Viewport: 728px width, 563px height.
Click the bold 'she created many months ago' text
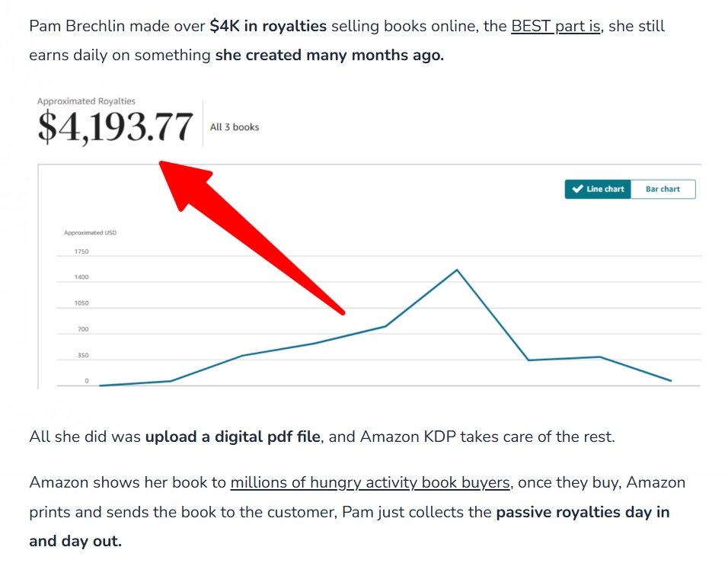click(x=329, y=55)
